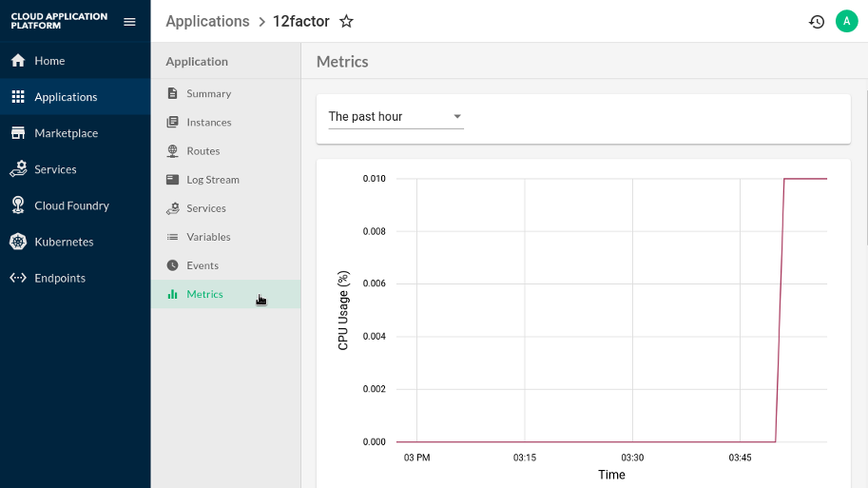Open the recent activity history icon
Image resolution: width=868 pixels, height=488 pixels.
coord(816,22)
